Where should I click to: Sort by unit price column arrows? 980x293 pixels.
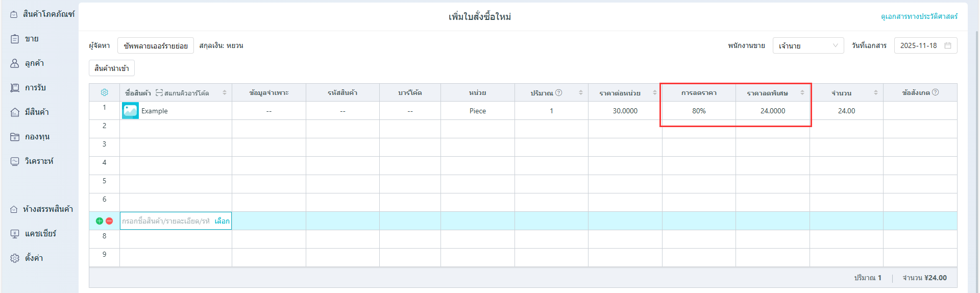click(655, 92)
